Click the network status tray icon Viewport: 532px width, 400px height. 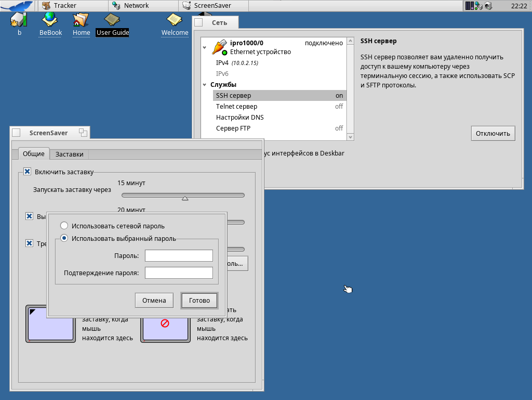(x=478, y=6)
